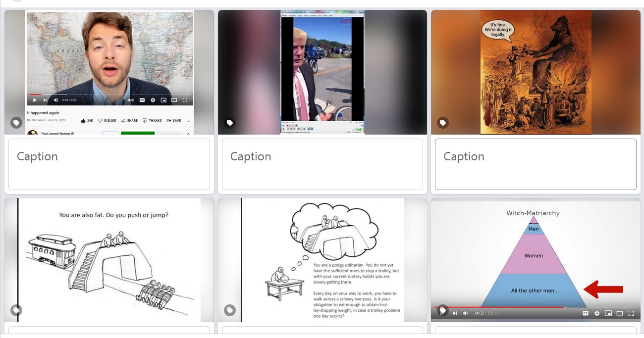
Task: Open the podgy utilitarian trolley comic thumbnail
Action: click(322, 260)
